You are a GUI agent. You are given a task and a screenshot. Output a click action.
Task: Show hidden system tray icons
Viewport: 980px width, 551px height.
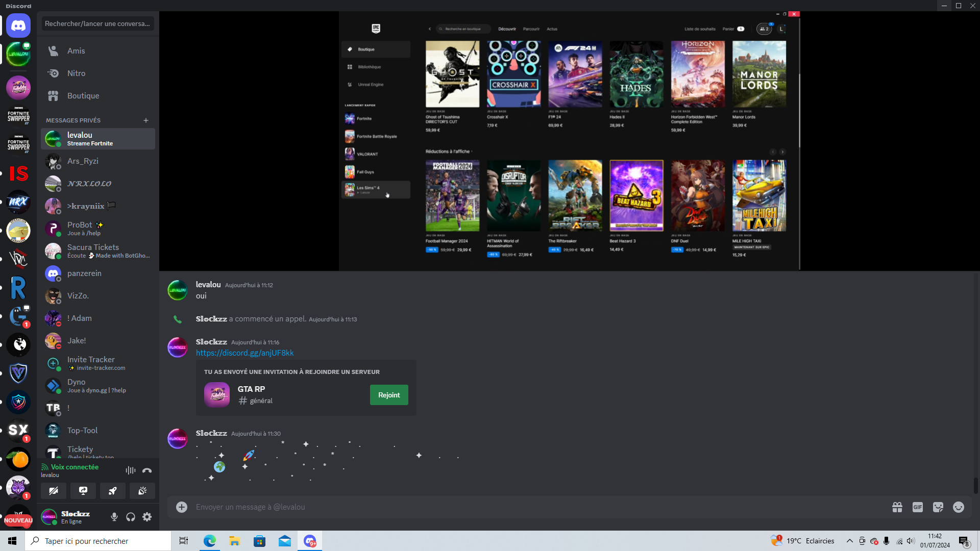pyautogui.click(x=849, y=541)
